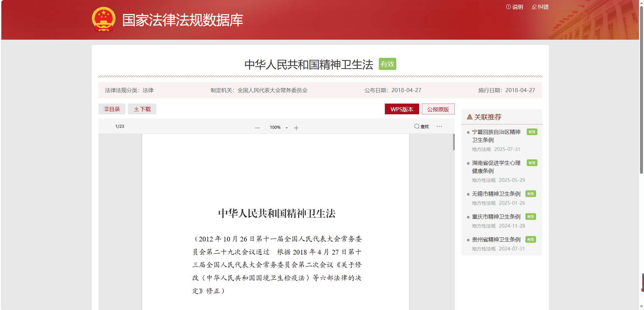The height and width of the screenshot is (310, 644).
Task: Click date 2025-07-31 under 宁夏 entry
Action: click(507, 149)
